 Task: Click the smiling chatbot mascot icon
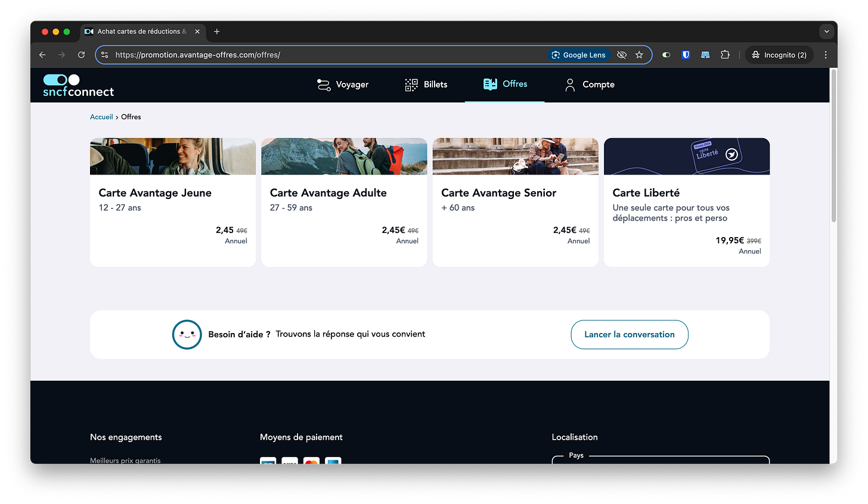click(187, 334)
